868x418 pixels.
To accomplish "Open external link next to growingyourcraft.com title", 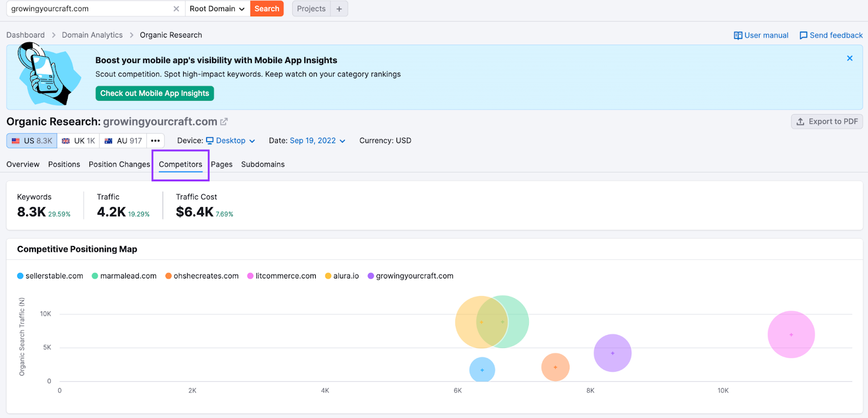I will click(224, 122).
